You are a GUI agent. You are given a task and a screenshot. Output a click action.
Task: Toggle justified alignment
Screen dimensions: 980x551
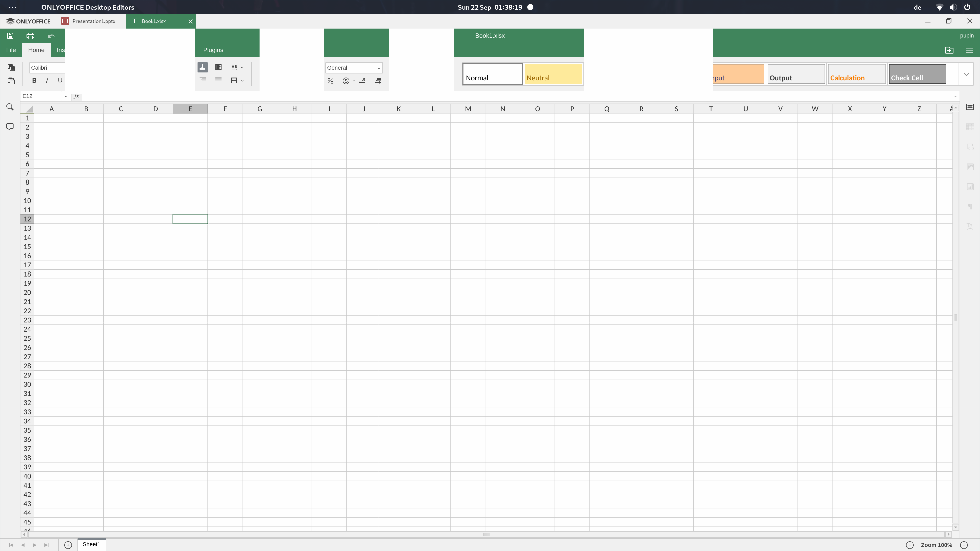(x=218, y=81)
